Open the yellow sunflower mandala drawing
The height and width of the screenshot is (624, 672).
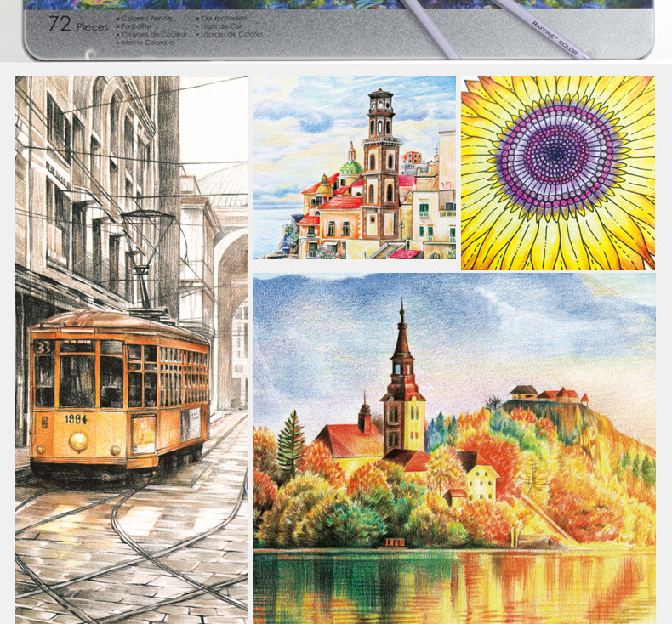[x=558, y=173]
